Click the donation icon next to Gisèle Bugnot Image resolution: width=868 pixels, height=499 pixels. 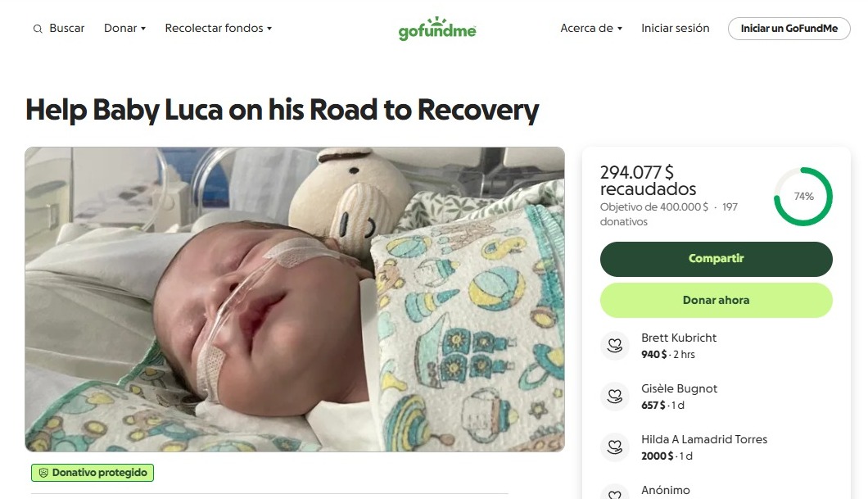tap(615, 397)
